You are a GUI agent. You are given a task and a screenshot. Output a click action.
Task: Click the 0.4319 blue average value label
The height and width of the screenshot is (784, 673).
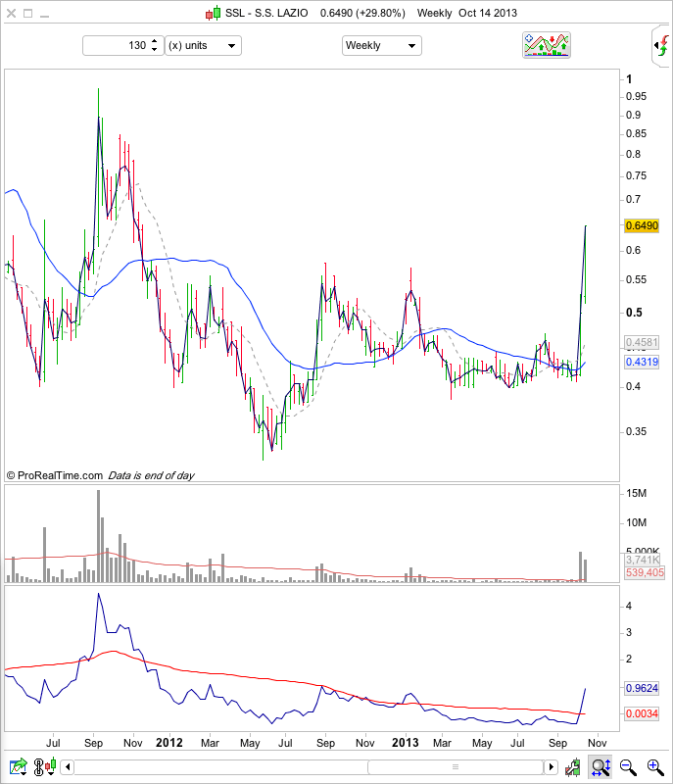[642, 362]
